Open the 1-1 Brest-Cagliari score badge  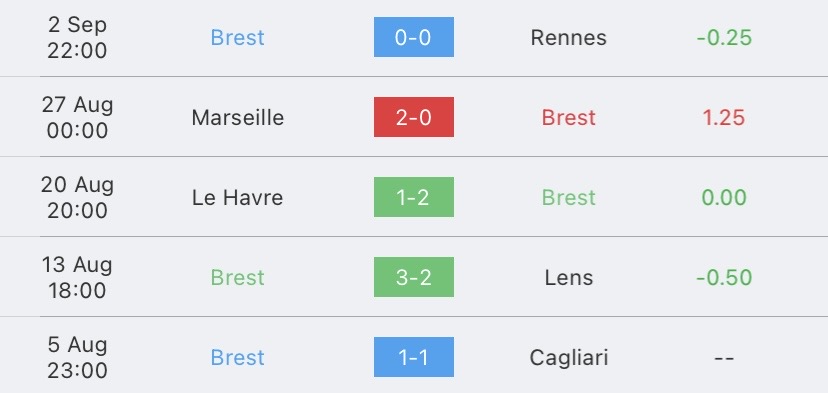pyautogui.click(x=413, y=357)
